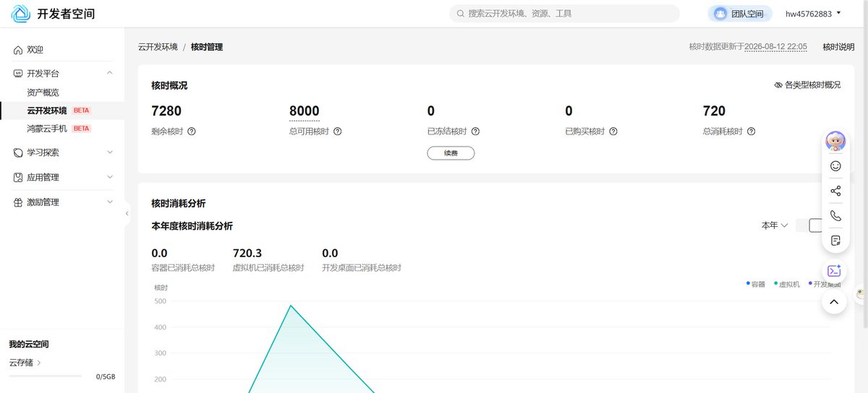The image size is (868, 393).
Task: Click the 核时管理 breadcrumb text
Action: [x=207, y=47]
